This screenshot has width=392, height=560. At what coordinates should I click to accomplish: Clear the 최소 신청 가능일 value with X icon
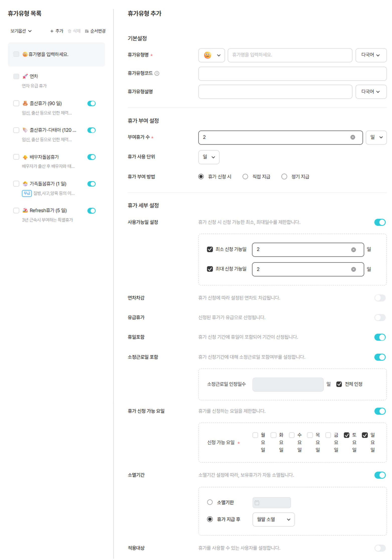click(353, 250)
